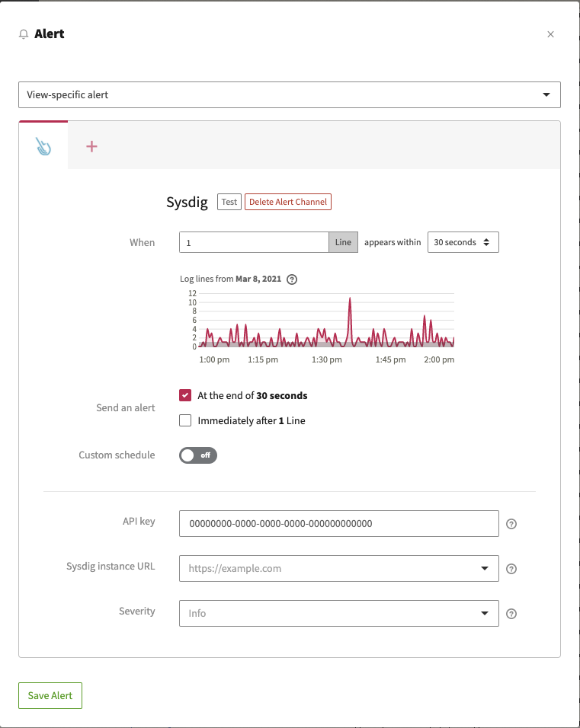The width and height of the screenshot is (580, 728).
Task: Open help icon for Sysdig instance URL
Action: [511, 569]
